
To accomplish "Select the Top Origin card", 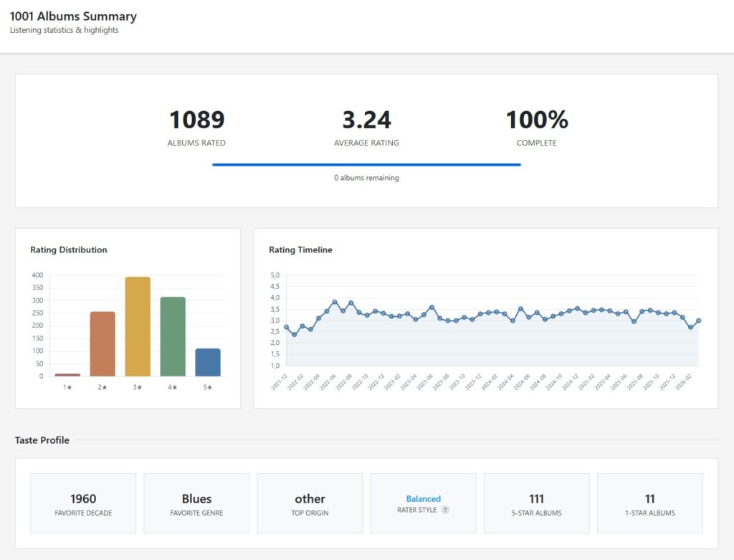I will coord(310,503).
